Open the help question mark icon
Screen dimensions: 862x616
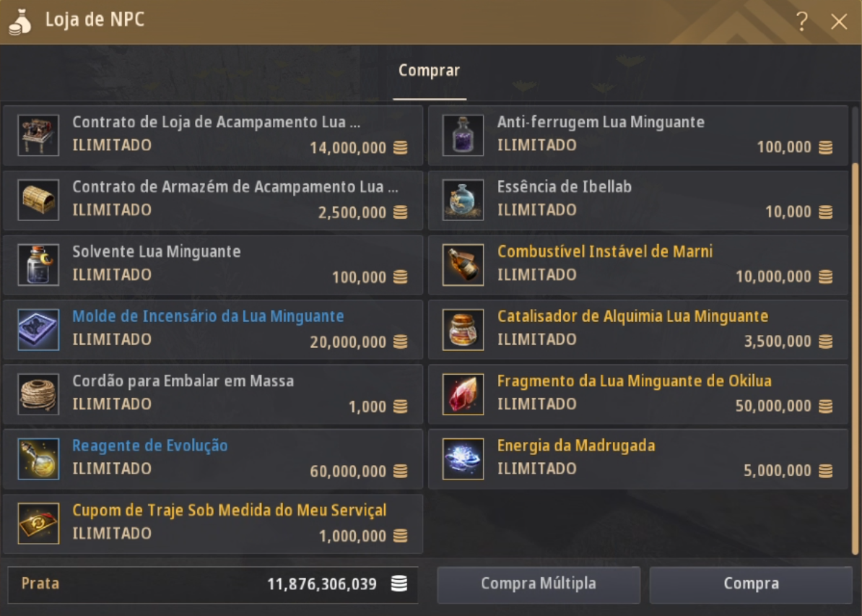point(802,22)
